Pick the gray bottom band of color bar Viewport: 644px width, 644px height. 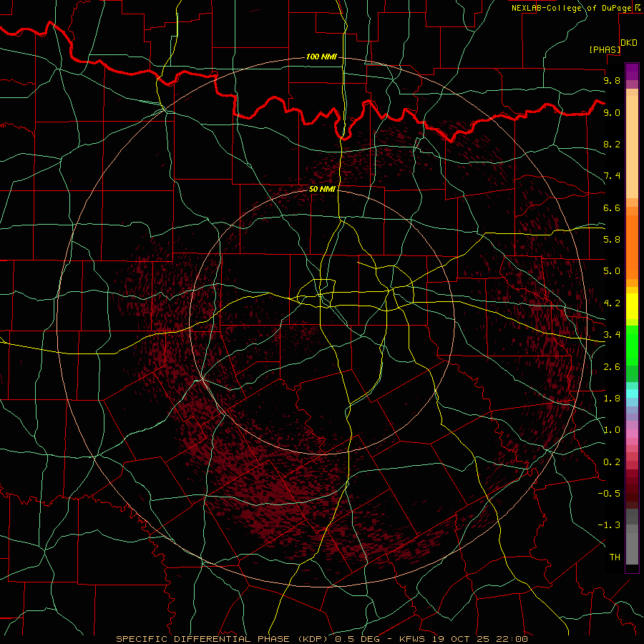[632, 550]
